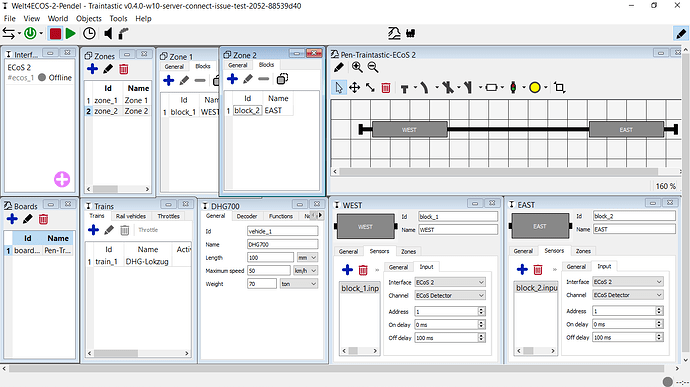690x387 pixels.
Task: Click the Name field showing DHG700
Action: click(283, 244)
